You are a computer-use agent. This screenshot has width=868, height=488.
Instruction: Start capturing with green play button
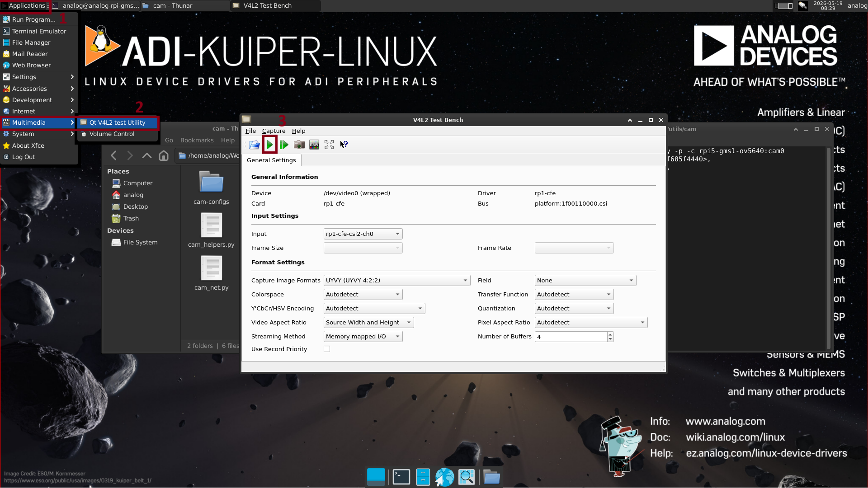[x=270, y=145]
